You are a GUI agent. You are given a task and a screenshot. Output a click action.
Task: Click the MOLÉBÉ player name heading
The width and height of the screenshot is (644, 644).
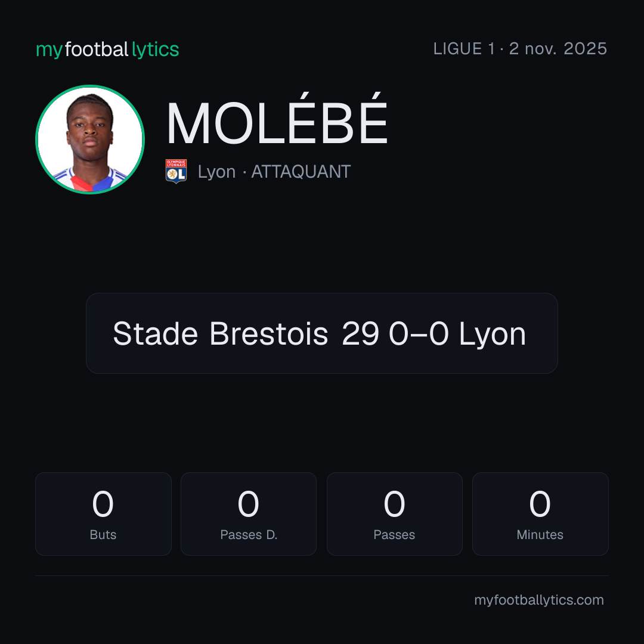coord(277,119)
